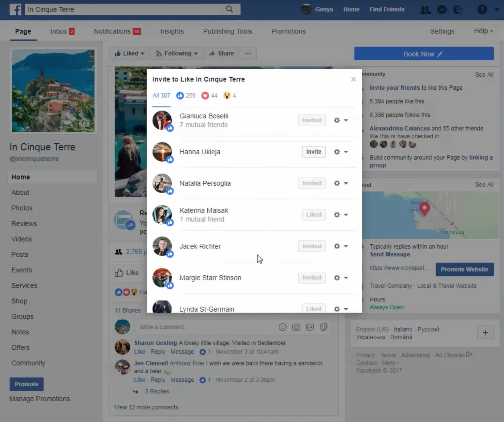Screen dimensions: 504x422
Task: Expand the More footer links dropdown
Action: click(391, 363)
